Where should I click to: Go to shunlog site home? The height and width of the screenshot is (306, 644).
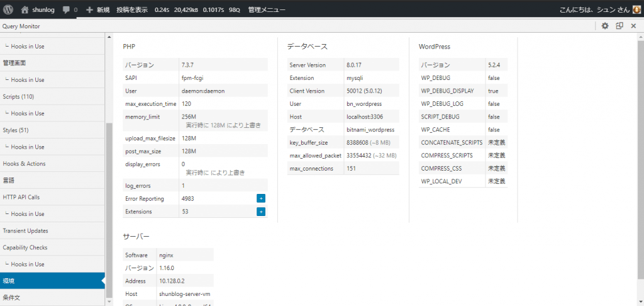37,10
